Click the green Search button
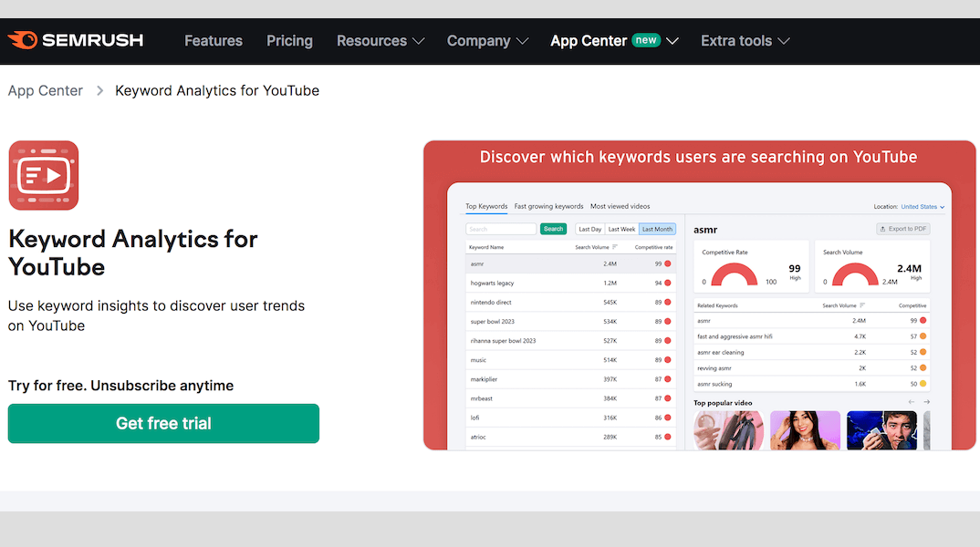Image resolution: width=980 pixels, height=547 pixels. (553, 229)
